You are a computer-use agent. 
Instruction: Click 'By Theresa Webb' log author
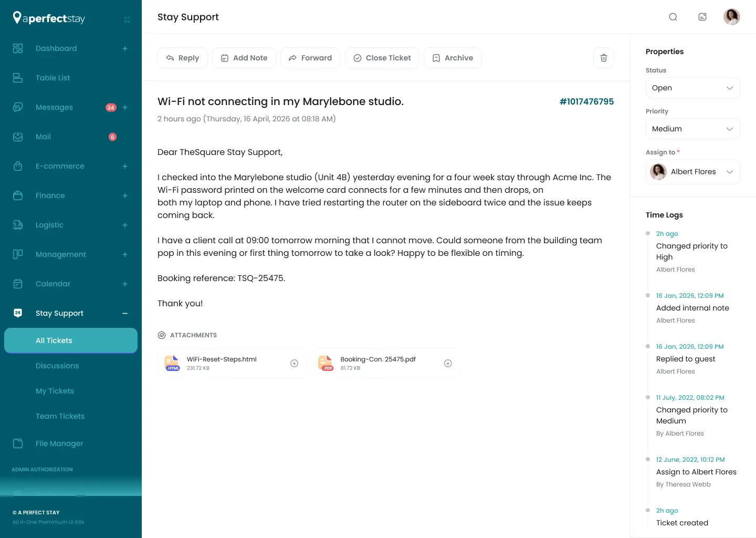point(683,484)
